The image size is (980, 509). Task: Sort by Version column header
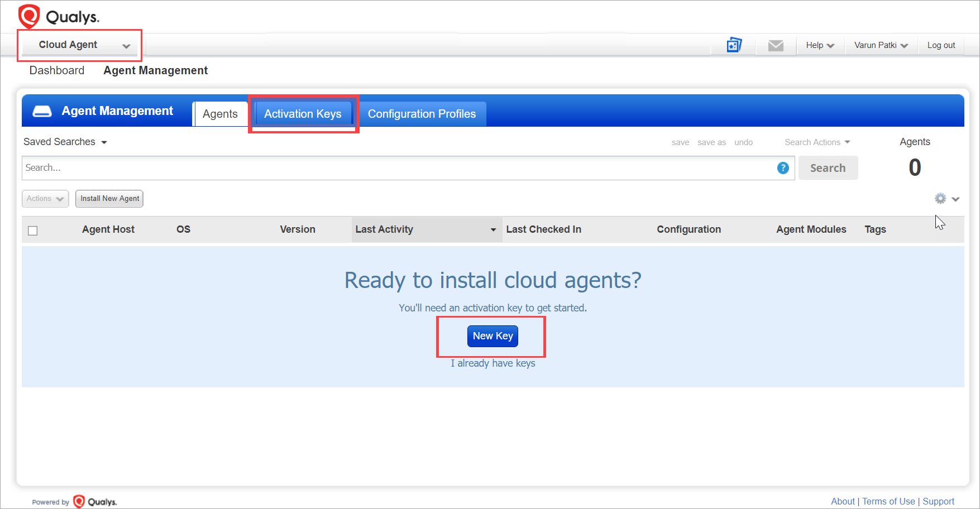click(298, 229)
